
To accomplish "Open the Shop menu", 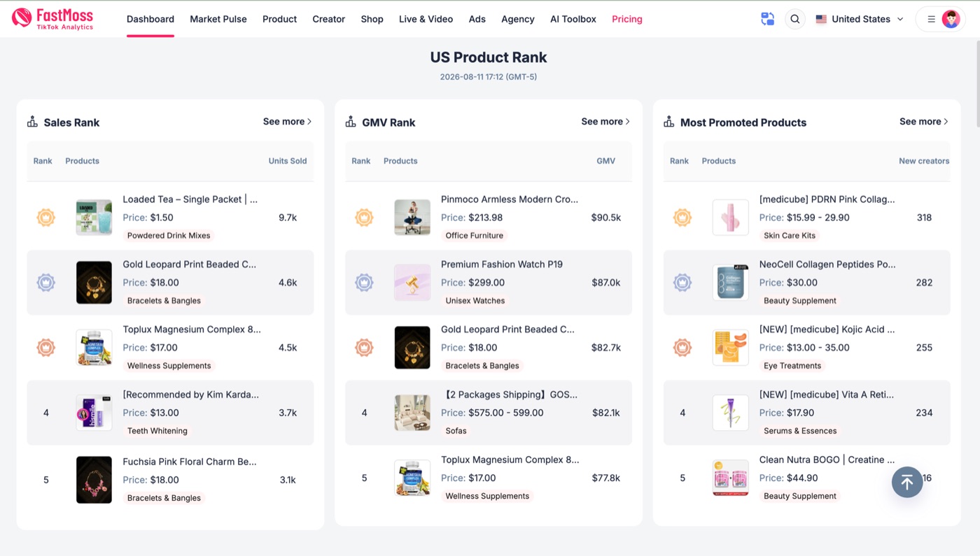I will point(372,20).
